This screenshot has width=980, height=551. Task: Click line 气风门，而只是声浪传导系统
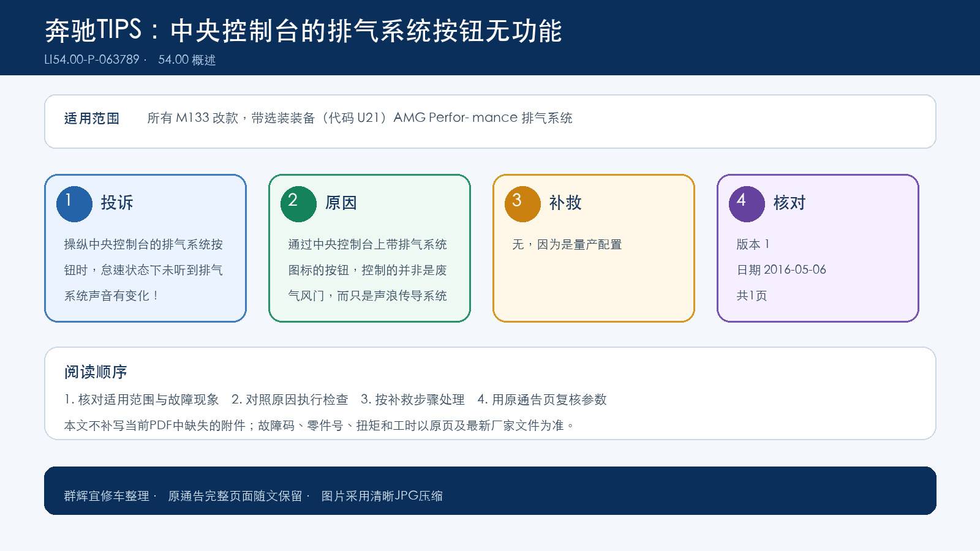click(367, 296)
